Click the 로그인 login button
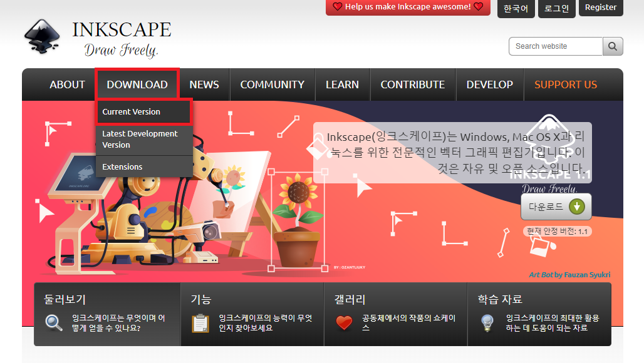This screenshot has height=363, width=644. (x=556, y=8)
